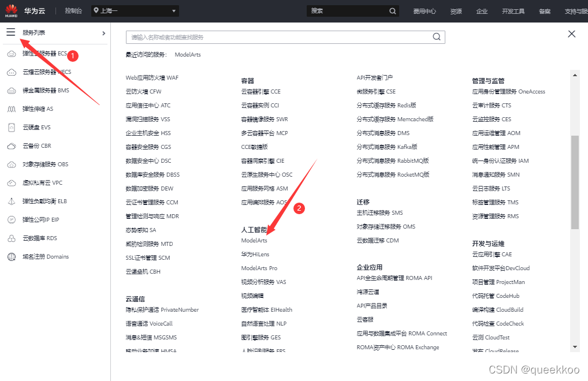Viewport: 588px width, 381px height.
Task: Open Web应用防火墙 WAF
Action: tap(152, 78)
